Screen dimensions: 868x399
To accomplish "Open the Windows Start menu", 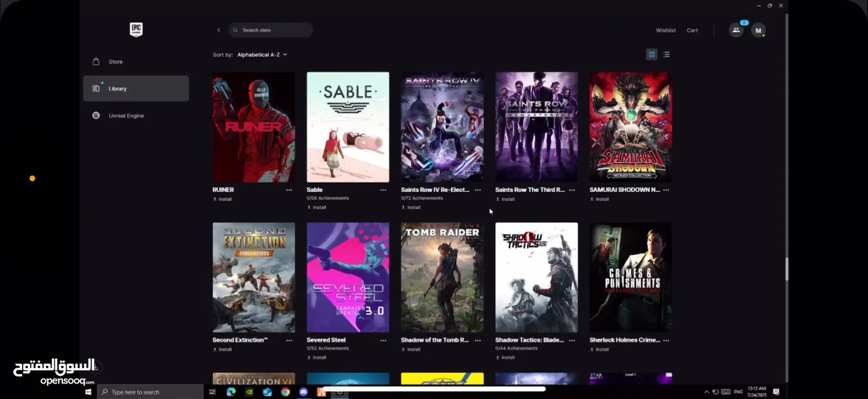I will coord(88,392).
